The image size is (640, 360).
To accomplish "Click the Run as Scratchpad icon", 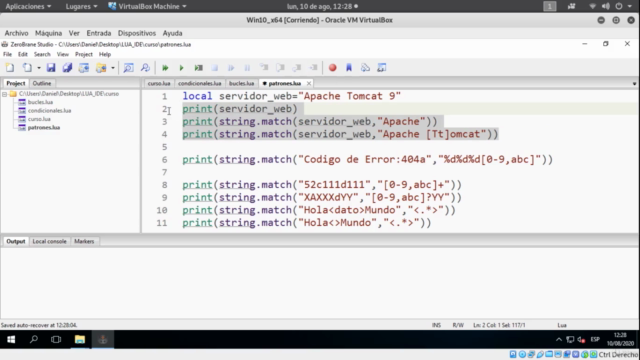I will [198, 68].
